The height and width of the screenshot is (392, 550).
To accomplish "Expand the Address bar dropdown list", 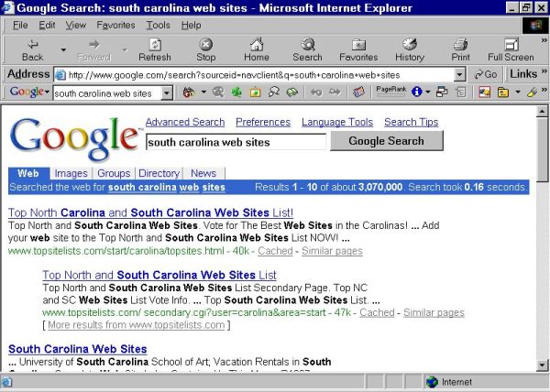I will (459, 74).
